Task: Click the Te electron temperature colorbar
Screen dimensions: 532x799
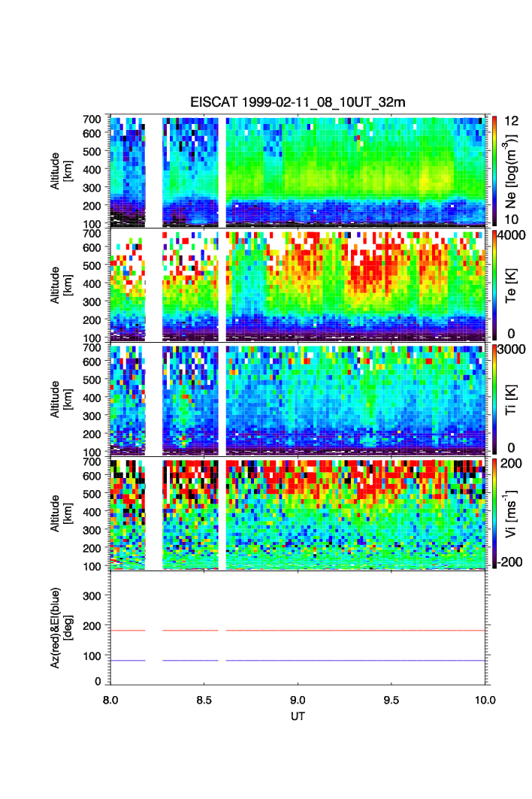Action: click(494, 285)
